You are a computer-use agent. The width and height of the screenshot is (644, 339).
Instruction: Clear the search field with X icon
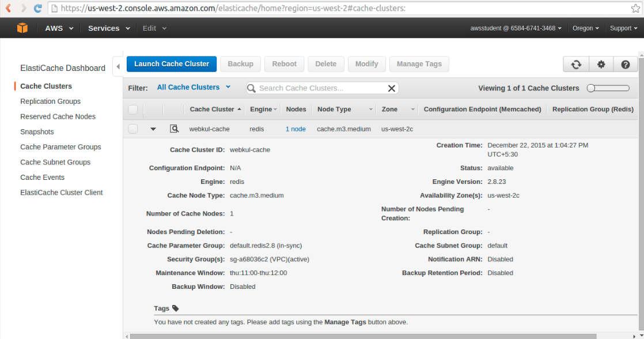(x=391, y=88)
